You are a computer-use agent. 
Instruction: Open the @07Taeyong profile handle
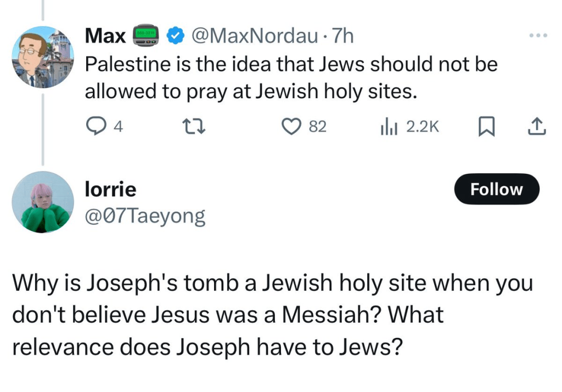click(145, 216)
